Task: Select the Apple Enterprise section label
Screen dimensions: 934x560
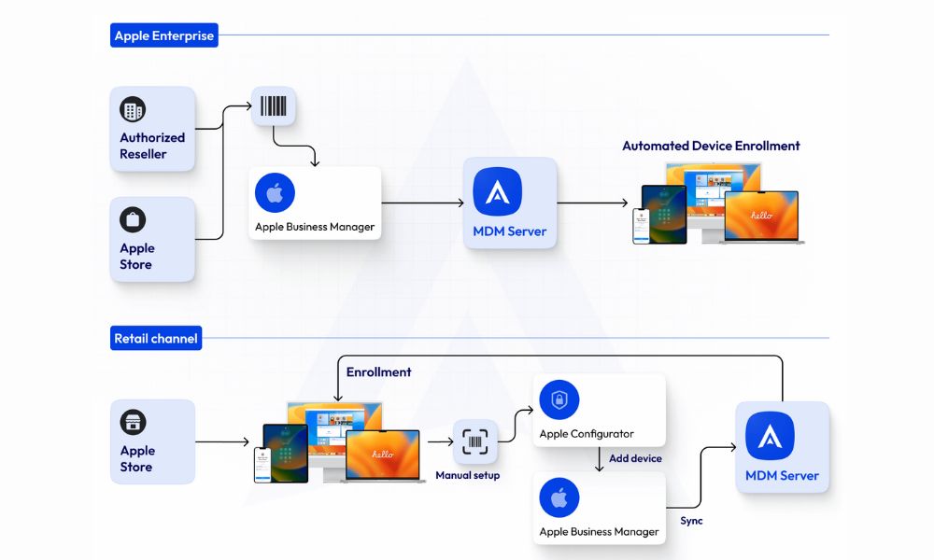Action: (x=164, y=35)
